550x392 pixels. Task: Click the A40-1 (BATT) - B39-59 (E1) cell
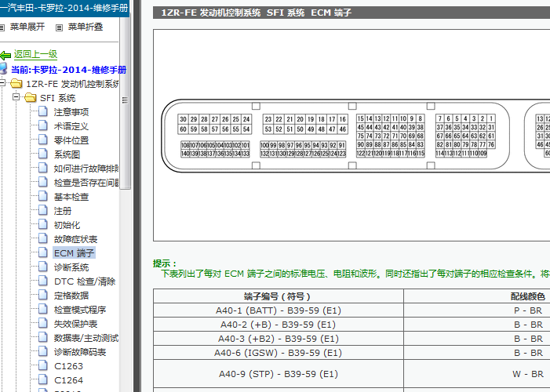(x=279, y=310)
